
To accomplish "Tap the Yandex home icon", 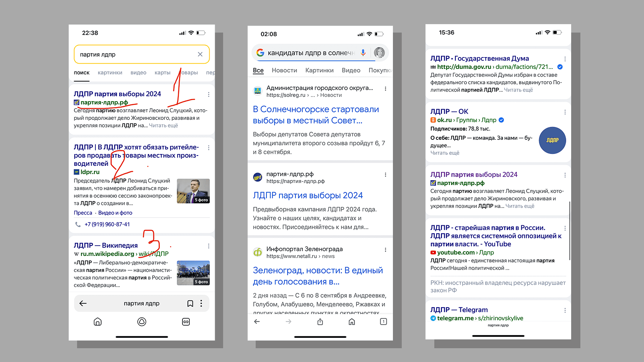I will coord(98,322).
